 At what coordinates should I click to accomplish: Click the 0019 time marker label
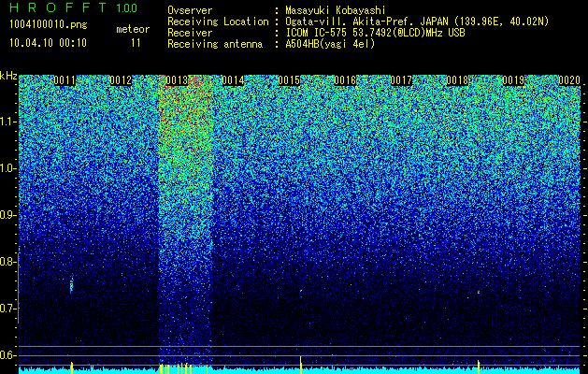click(x=513, y=80)
